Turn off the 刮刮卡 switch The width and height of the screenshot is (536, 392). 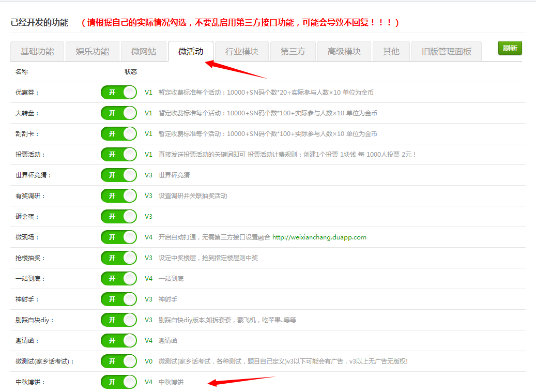coord(119,134)
